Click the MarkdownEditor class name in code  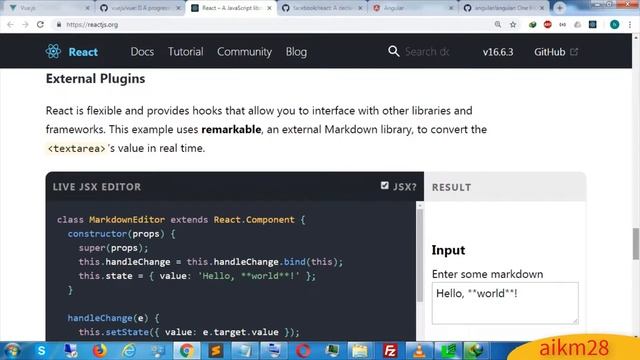[127, 220]
